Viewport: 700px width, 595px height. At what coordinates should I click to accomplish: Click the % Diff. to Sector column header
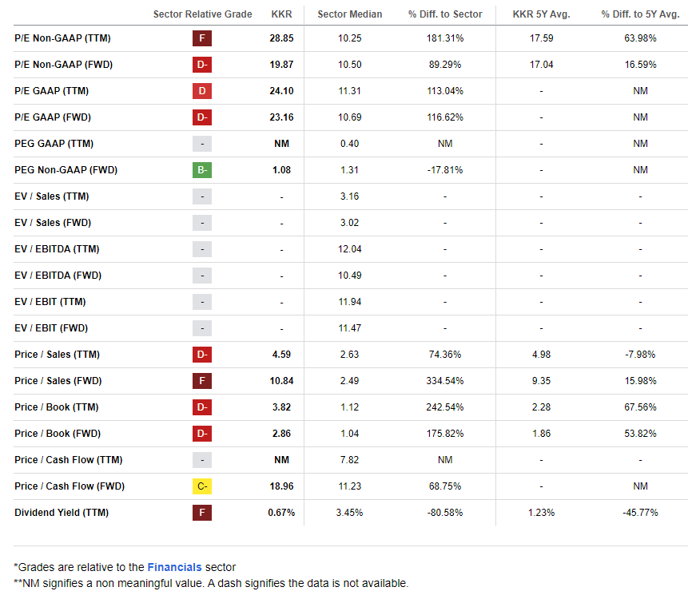point(445,14)
